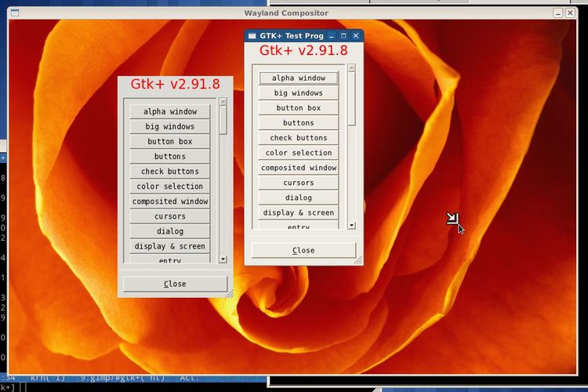Click 'button box' in the untitled left window

pos(170,141)
